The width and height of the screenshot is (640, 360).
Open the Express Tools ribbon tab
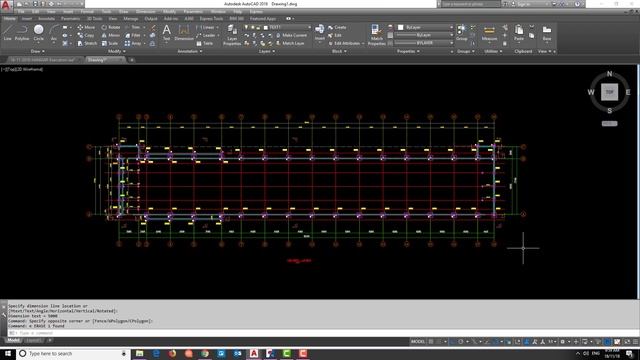click(211, 19)
